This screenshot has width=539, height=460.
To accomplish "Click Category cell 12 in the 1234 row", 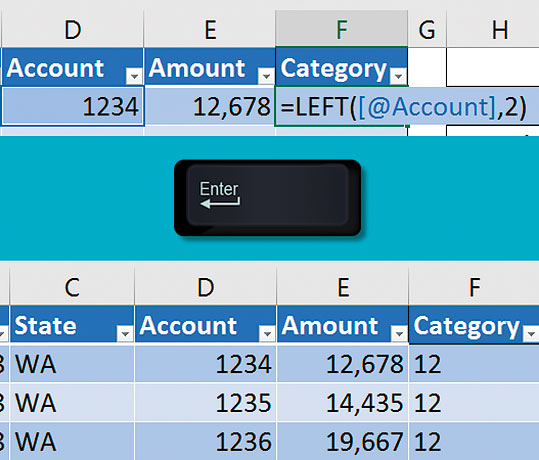I will tap(474, 364).
